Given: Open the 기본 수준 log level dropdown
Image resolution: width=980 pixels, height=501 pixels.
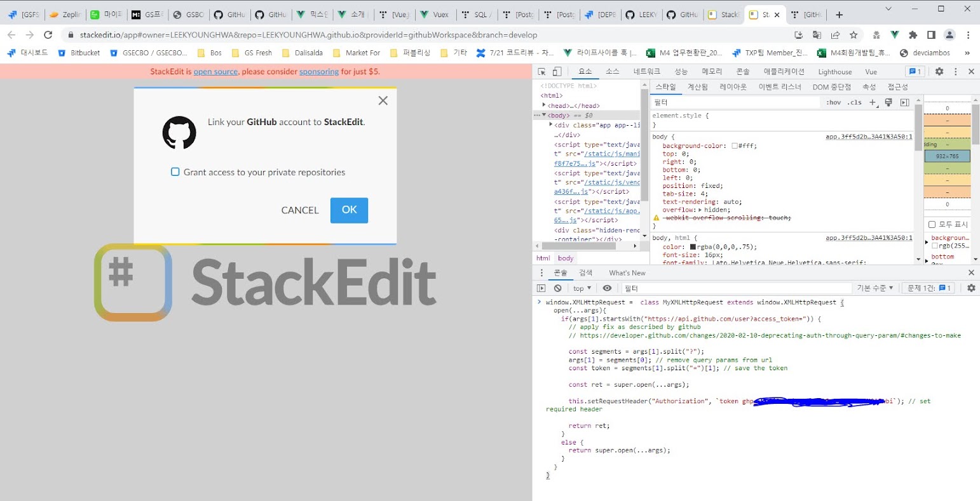Looking at the screenshot, I should (x=875, y=288).
